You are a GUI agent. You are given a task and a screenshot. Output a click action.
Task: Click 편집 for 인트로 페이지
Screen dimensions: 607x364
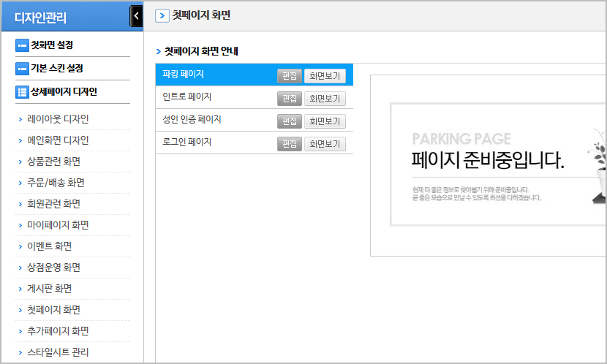click(x=289, y=99)
